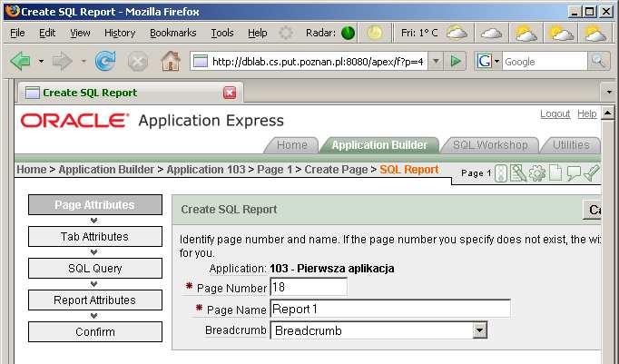
Task: Click the Help link near Logout
Action: click(586, 113)
